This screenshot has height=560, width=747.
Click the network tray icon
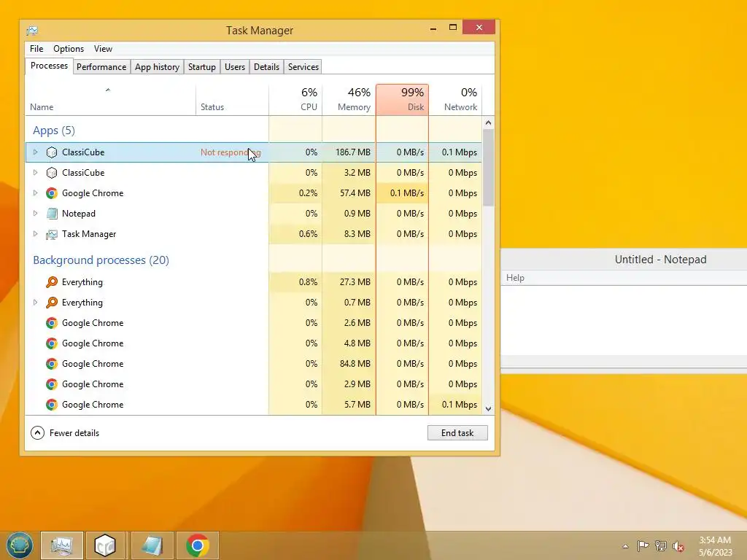click(x=661, y=545)
